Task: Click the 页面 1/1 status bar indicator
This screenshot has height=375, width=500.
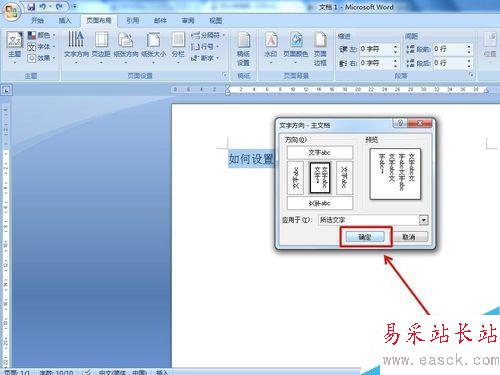Action: [x=16, y=372]
